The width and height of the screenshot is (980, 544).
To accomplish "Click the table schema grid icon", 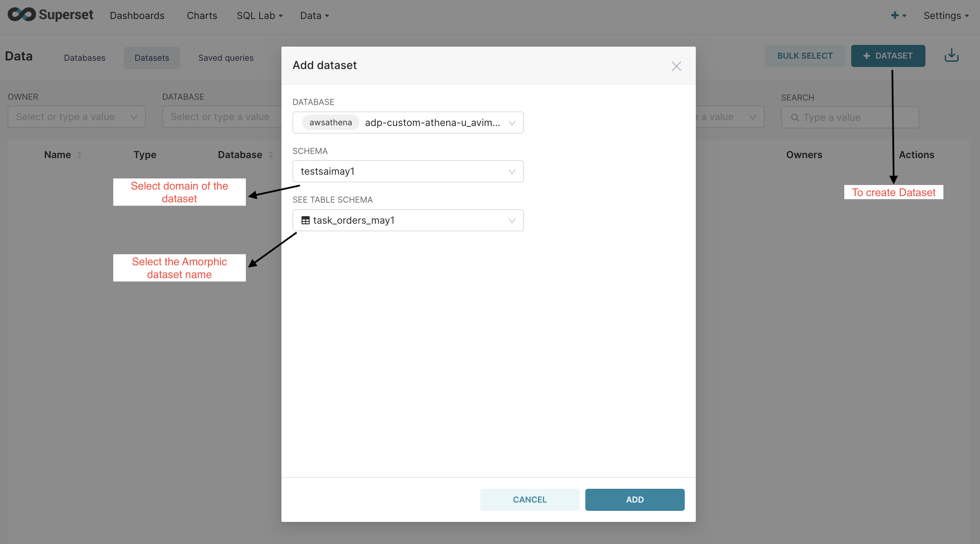I will 306,220.
